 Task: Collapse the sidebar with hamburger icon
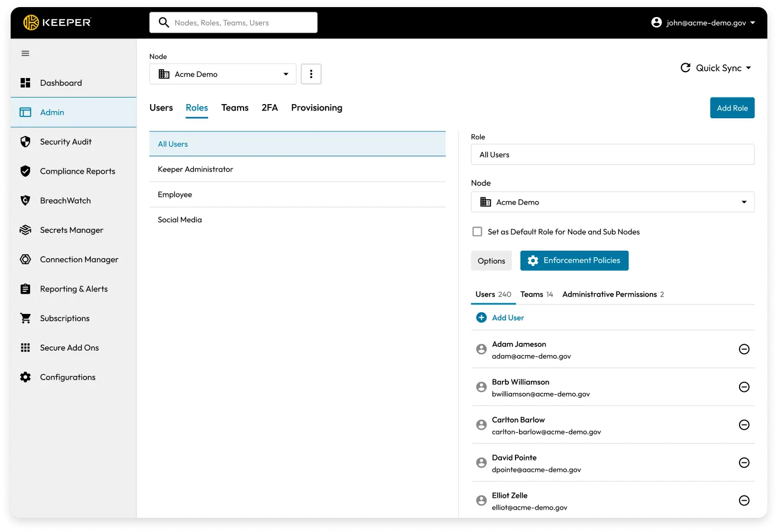click(x=25, y=53)
